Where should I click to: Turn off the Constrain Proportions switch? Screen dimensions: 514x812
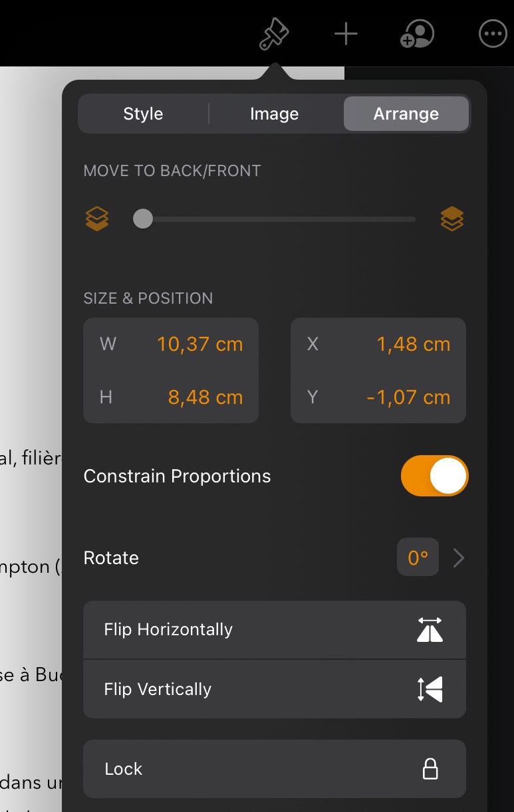coord(434,476)
